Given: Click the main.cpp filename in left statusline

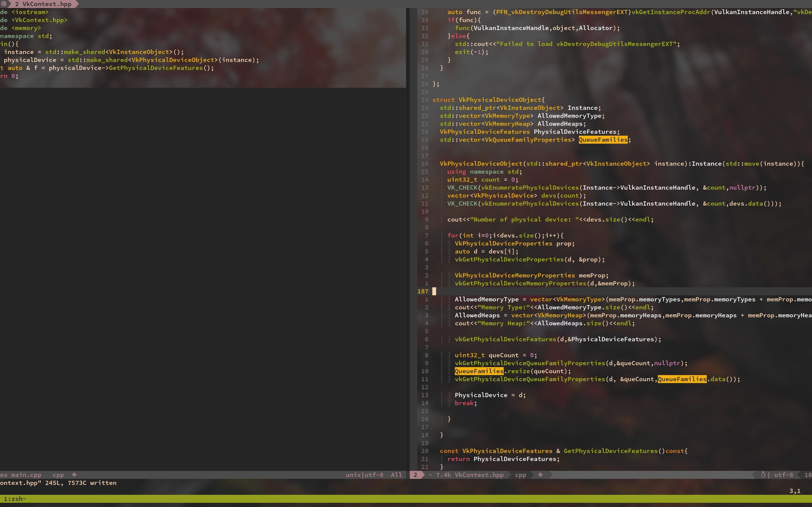Looking at the screenshot, I should [x=26, y=475].
